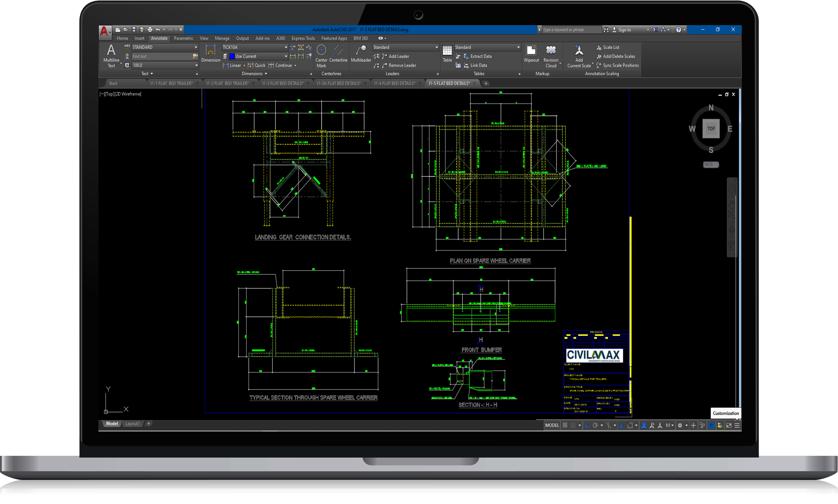Insert a Center Mark
This screenshot has height=504, width=838.
[x=321, y=55]
